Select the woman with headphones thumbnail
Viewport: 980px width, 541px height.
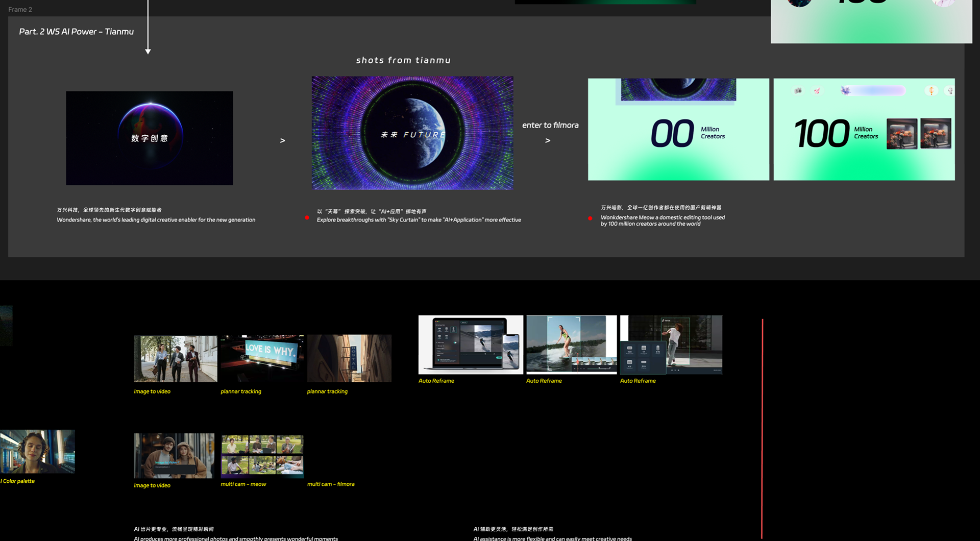coord(37,452)
